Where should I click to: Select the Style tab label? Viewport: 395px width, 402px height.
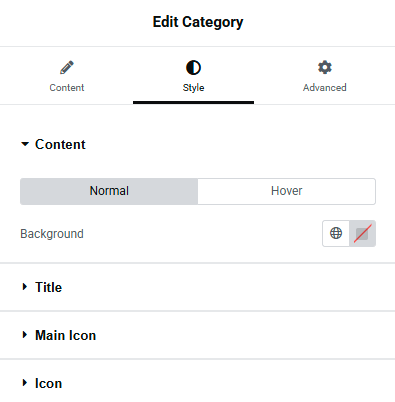coord(193,88)
